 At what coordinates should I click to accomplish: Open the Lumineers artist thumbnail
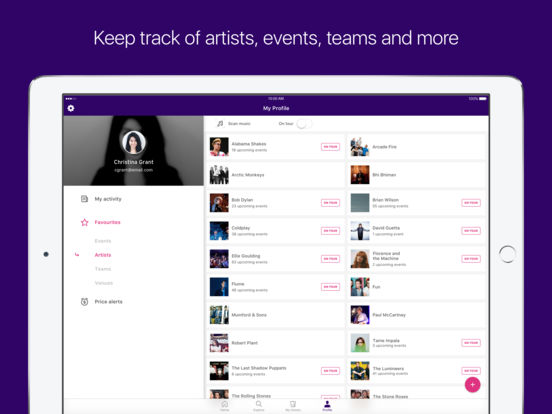click(x=360, y=371)
